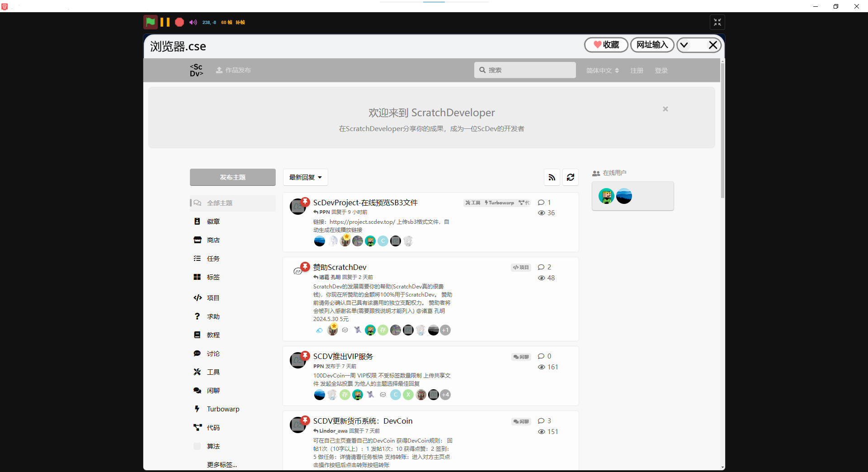Click the RSS feed icon
The height and width of the screenshot is (472, 868).
pyautogui.click(x=552, y=177)
